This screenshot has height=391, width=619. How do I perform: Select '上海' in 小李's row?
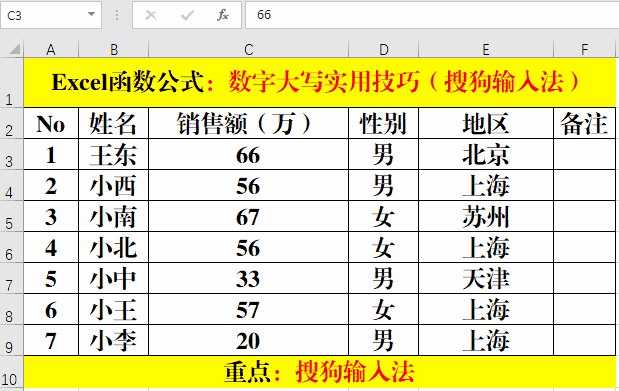click(x=486, y=340)
